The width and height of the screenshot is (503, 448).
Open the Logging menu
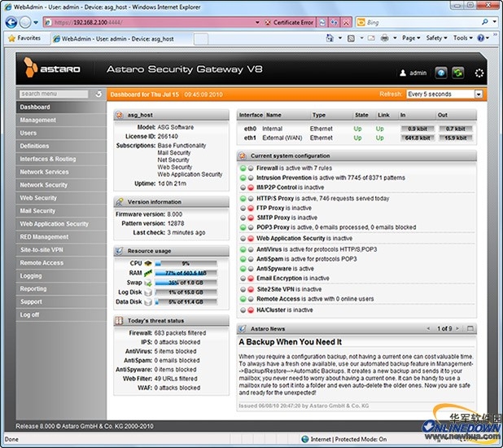click(x=61, y=275)
